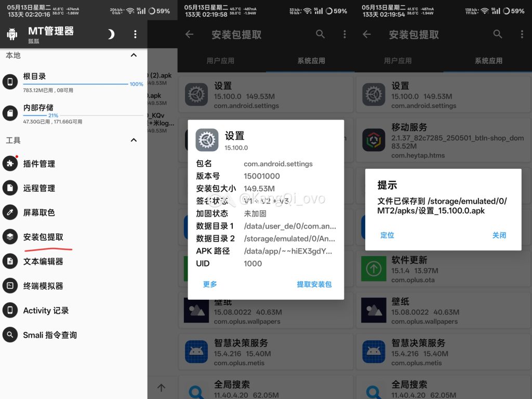Click 关闭 to dismiss the prompt
Screen dimensions: 532x399
coord(499,235)
